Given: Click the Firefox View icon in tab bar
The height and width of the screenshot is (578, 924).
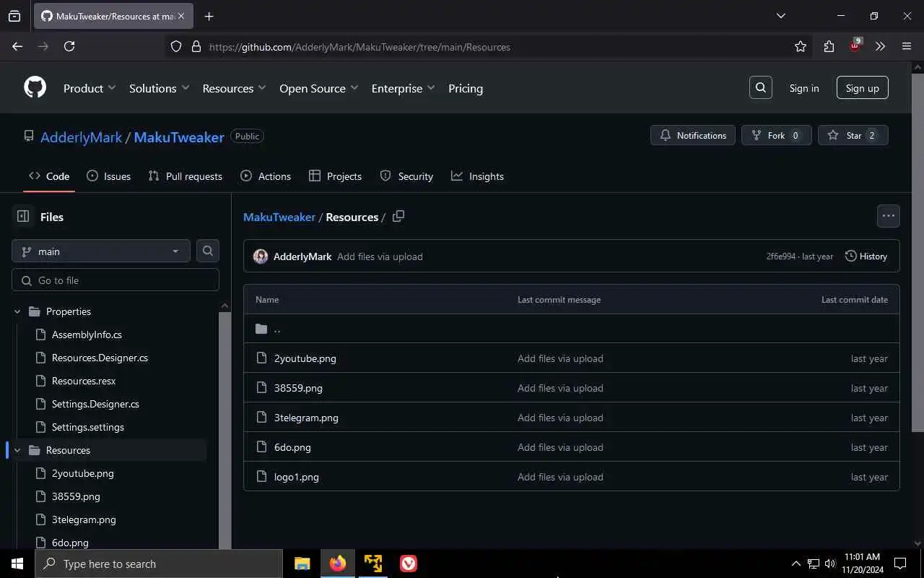Looking at the screenshot, I should coord(14,16).
